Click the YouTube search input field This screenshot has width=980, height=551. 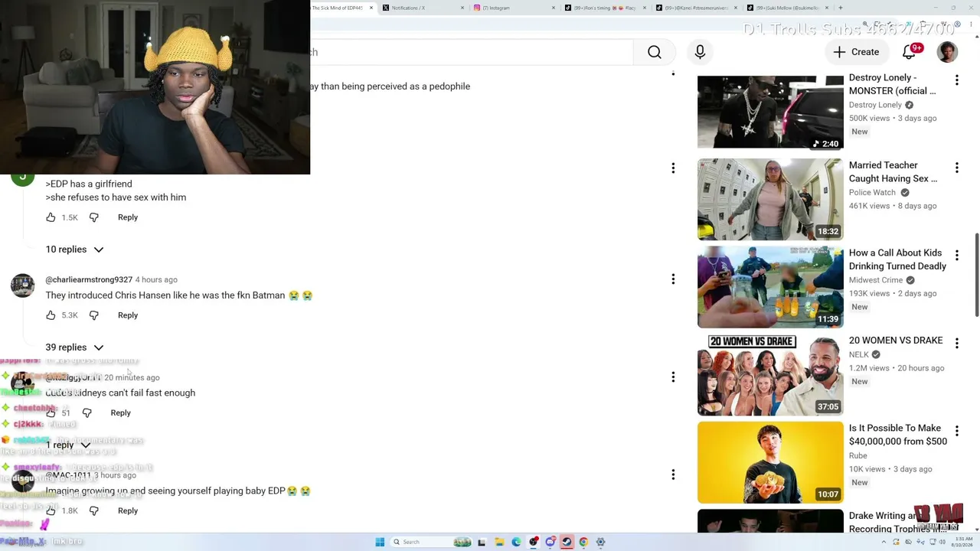pos(472,52)
